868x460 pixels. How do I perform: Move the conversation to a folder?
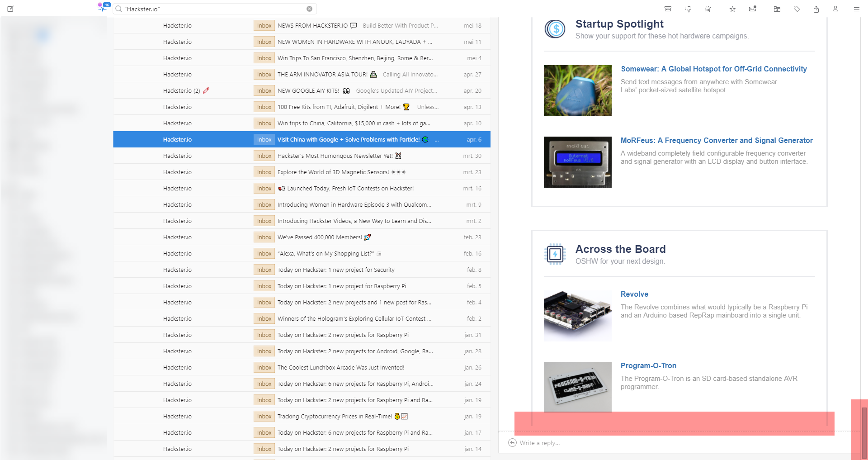(777, 9)
